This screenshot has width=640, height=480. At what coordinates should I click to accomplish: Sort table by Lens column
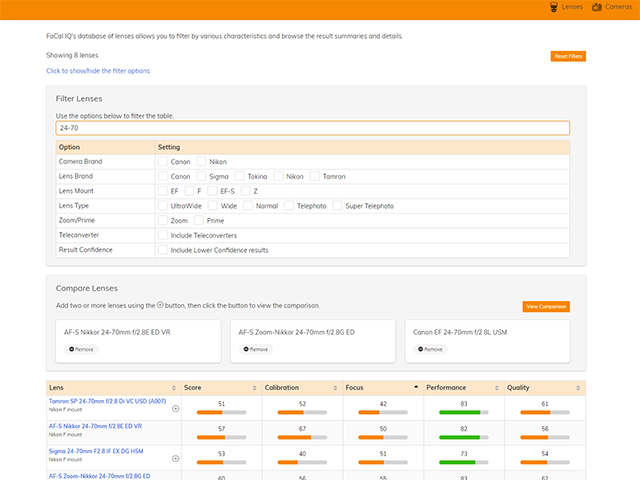[x=113, y=388]
